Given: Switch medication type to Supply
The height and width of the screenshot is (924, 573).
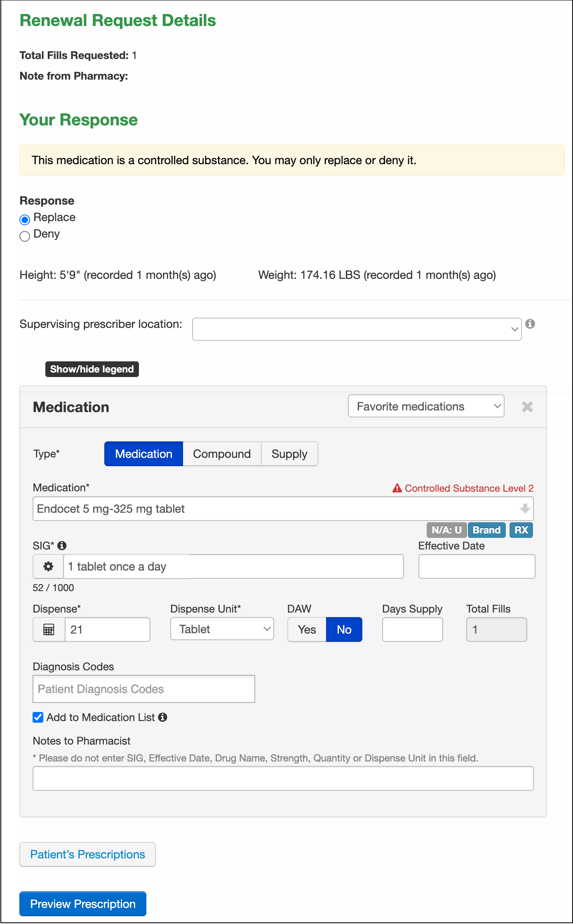Looking at the screenshot, I should tap(289, 454).
